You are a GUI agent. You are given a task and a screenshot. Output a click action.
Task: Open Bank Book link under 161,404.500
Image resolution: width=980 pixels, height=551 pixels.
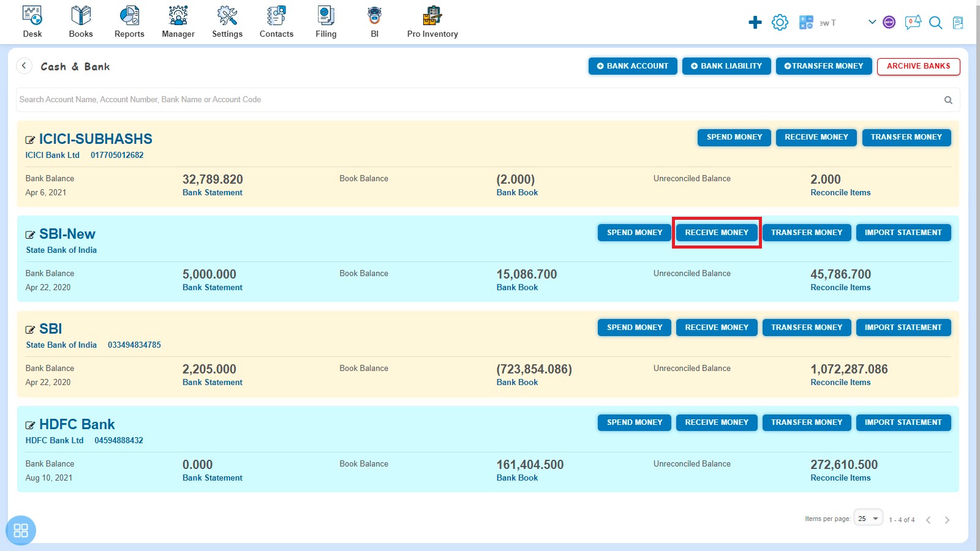point(517,478)
